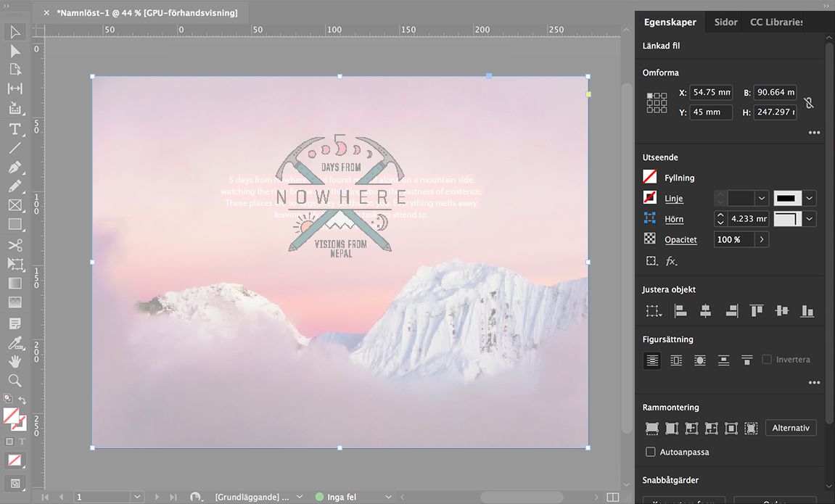The image size is (835, 504).
Task: Open the Egenskaper tab
Action: 670,22
